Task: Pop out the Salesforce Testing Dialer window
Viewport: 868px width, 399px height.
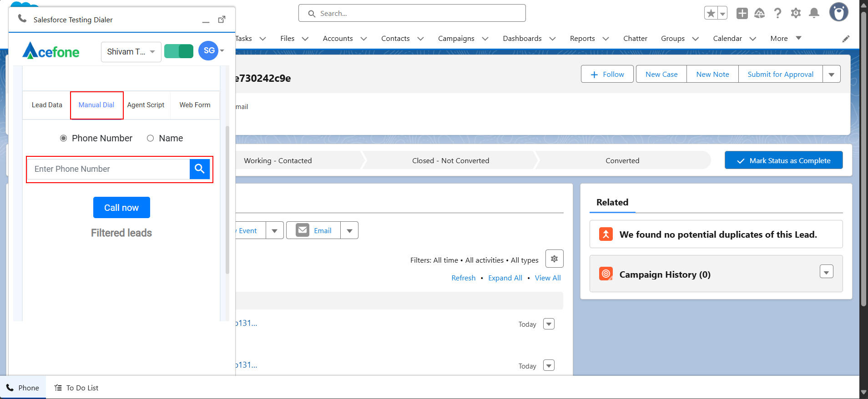Action: (x=222, y=20)
